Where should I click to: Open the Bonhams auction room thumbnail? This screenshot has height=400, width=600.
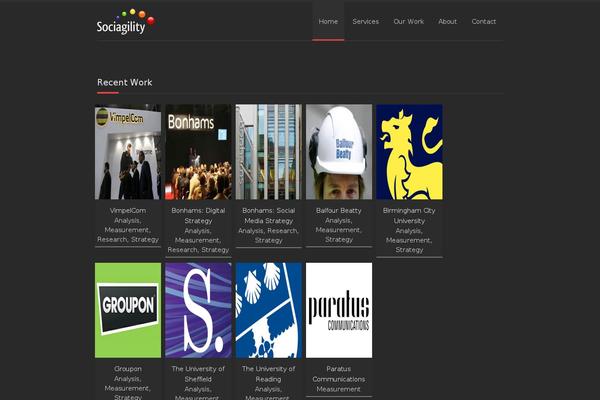pyautogui.click(x=198, y=152)
